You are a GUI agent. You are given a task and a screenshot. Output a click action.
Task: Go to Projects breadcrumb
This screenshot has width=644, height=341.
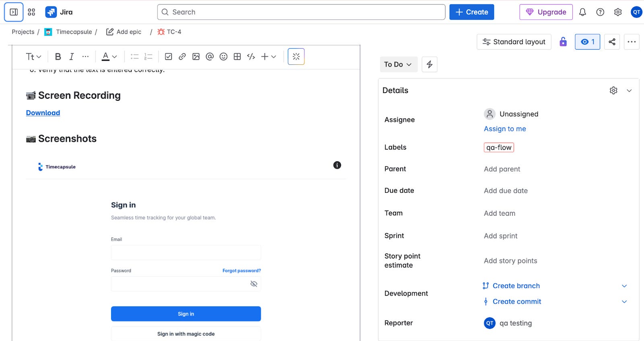(x=23, y=32)
